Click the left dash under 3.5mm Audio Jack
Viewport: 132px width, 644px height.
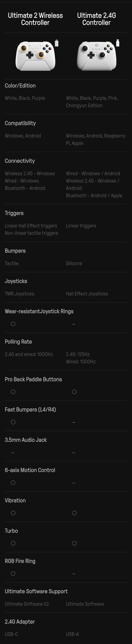13,453
